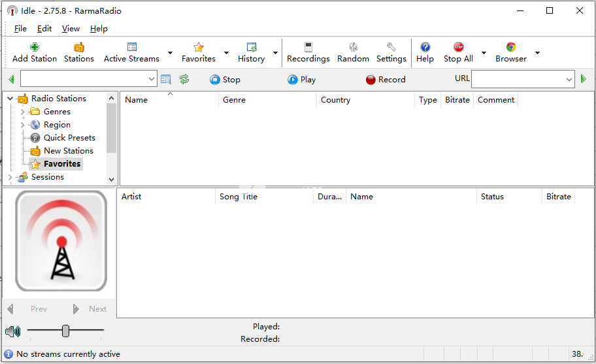Click the Dura... column header
This screenshot has height=364, width=596.
[x=329, y=197]
